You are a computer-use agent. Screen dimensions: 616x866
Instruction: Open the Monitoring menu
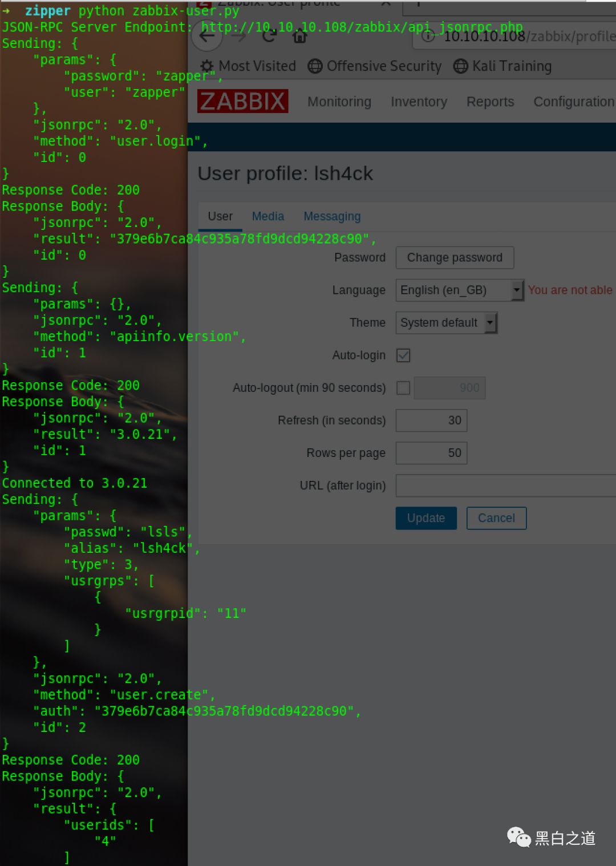[339, 102]
